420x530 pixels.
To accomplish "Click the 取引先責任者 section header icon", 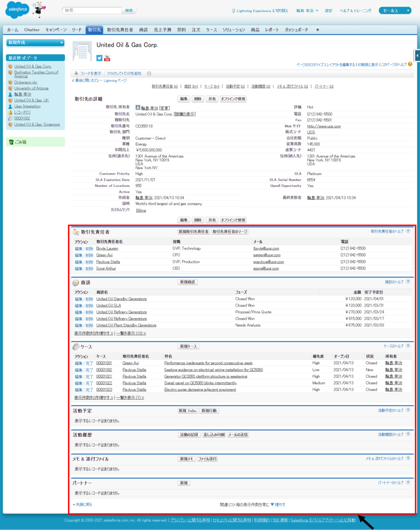I will click(76, 231).
